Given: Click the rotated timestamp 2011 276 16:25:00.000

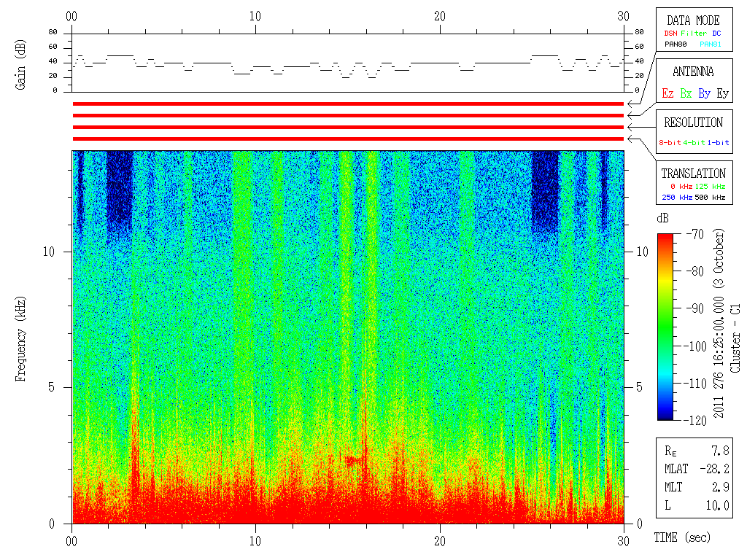Looking at the screenshot, I should (719, 355).
